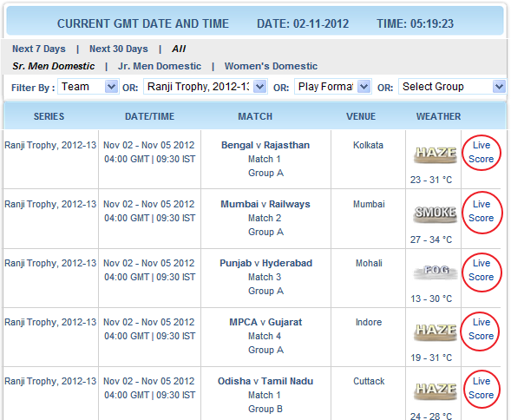The width and height of the screenshot is (511, 420).
Task: Click the 23 - 31 °C temperature text
Action: [431, 180]
